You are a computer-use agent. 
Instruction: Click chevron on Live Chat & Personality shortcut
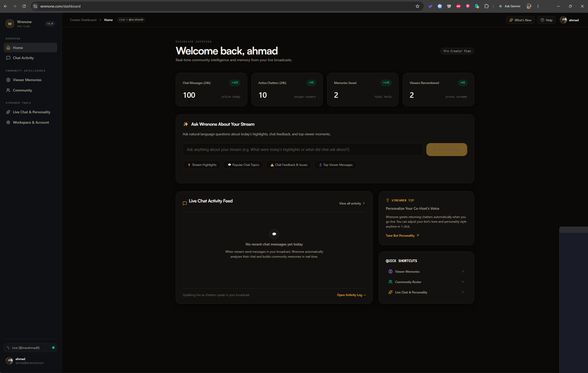(x=463, y=292)
